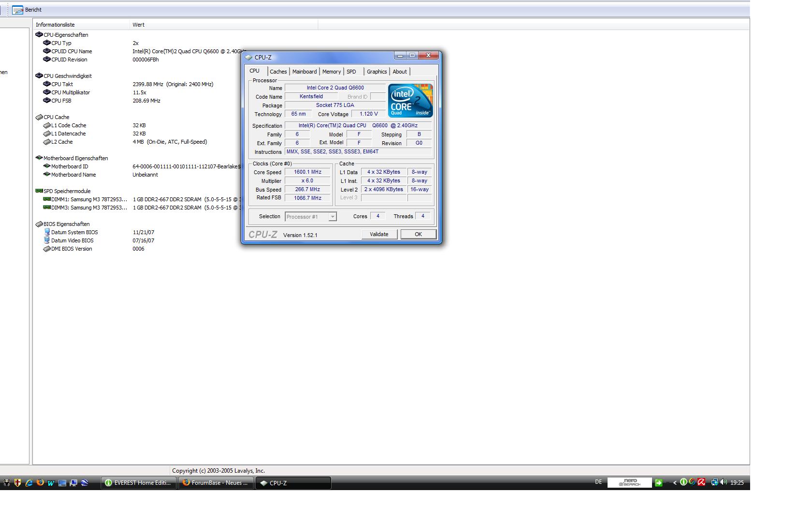Click the system clock showing 19:25

pyautogui.click(x=737, y=482)
